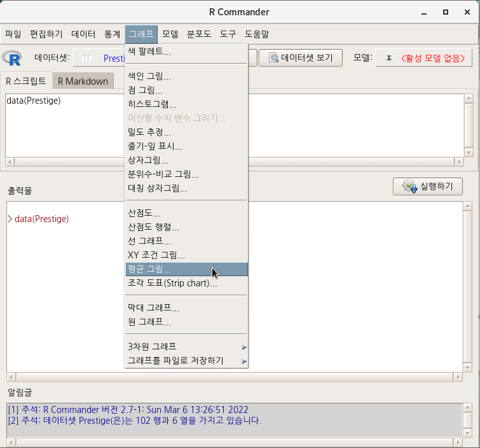The image size is (480, 448).
Task: Click the dataset table icon beside Prestige
Action: pos(86,58)
